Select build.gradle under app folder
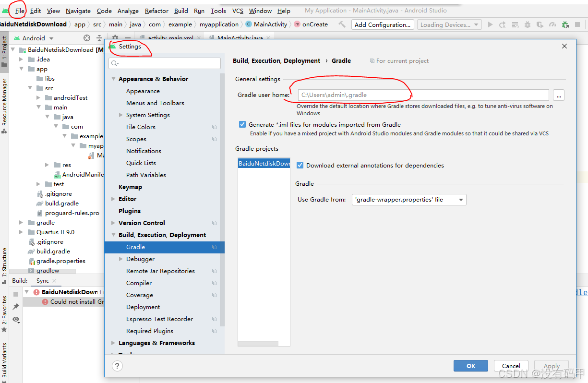The image size is (588, 383). point(61,203)
